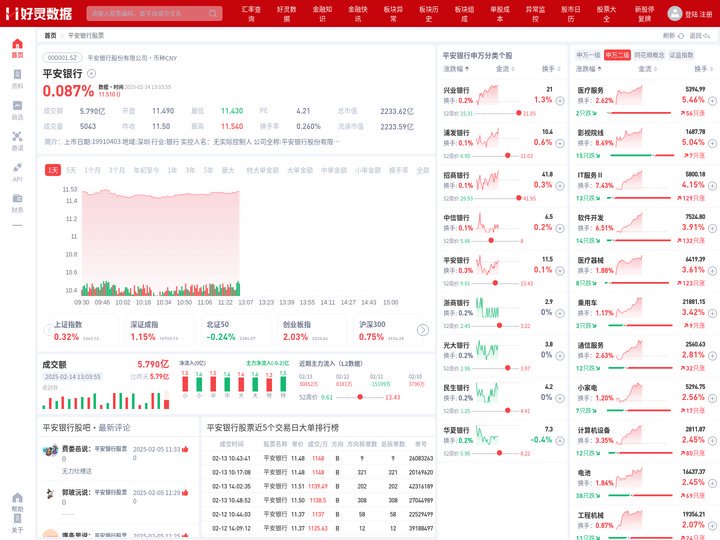Click the 好灵数据 logo
The height and width of the screenshot is (540, 720).
click(39, 13)
